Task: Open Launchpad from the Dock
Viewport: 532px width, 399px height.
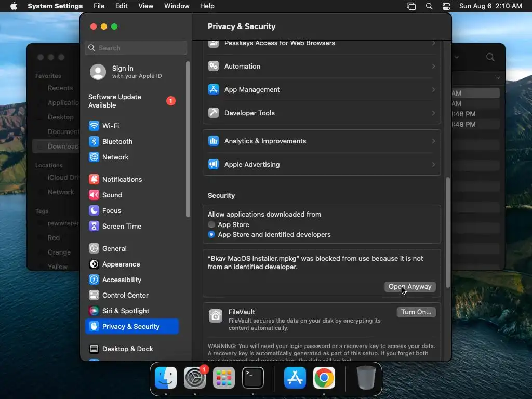Action: click(x=224, y=378)
